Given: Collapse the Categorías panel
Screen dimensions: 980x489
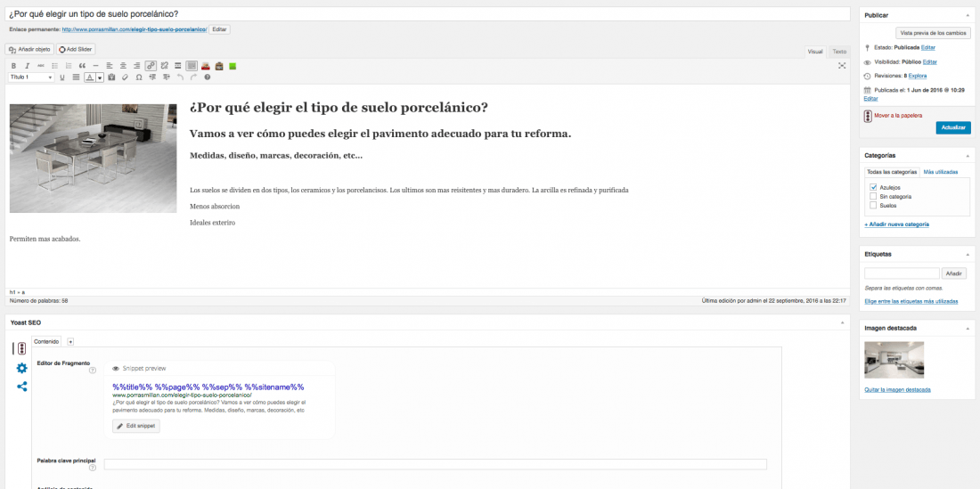Looking at the screenshot, I should pos(968,155).
